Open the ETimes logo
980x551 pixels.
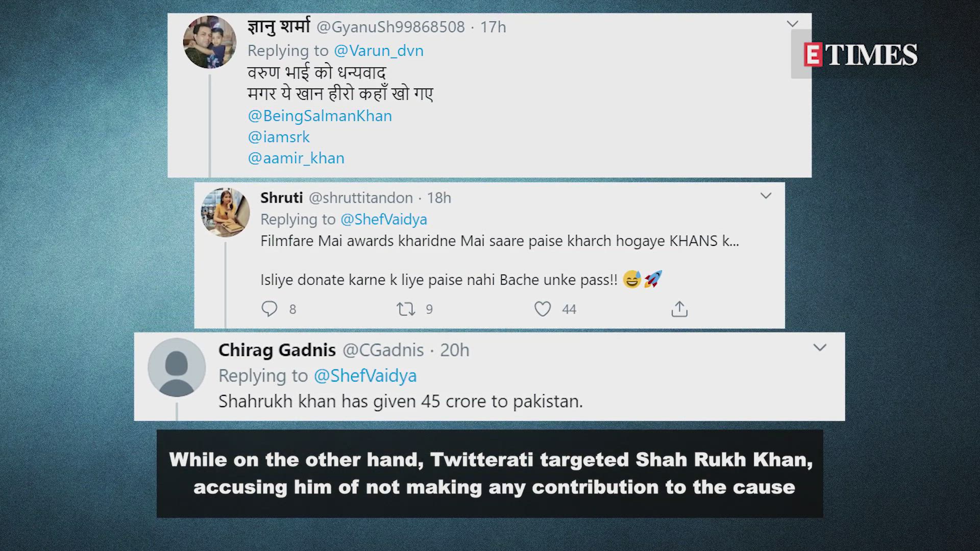[x=861, y=55]
